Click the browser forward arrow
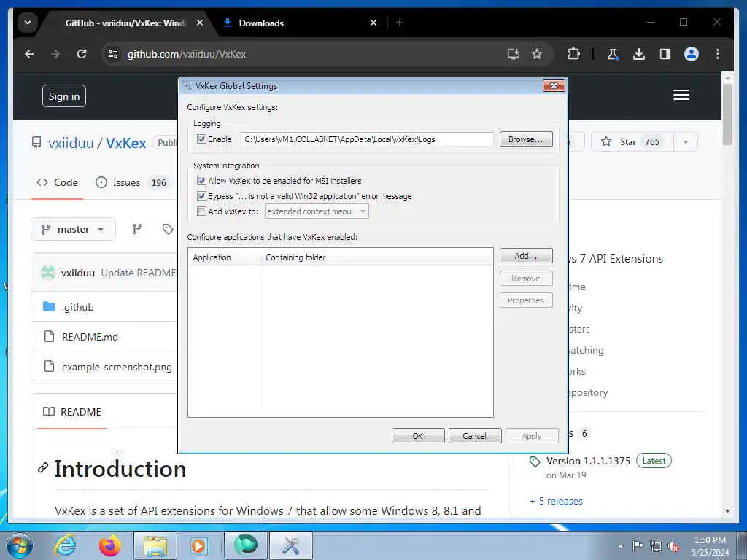The width and height of the screenshot is (747, 560). 55,54
